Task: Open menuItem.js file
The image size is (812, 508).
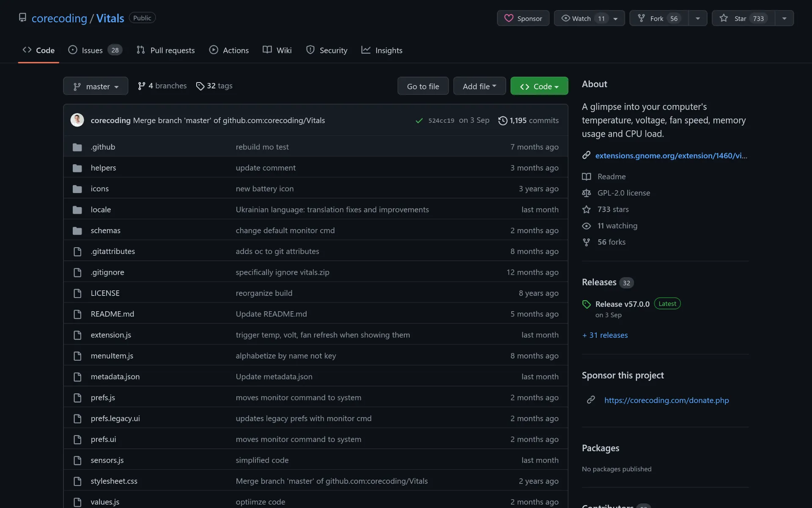Action: 112,356
